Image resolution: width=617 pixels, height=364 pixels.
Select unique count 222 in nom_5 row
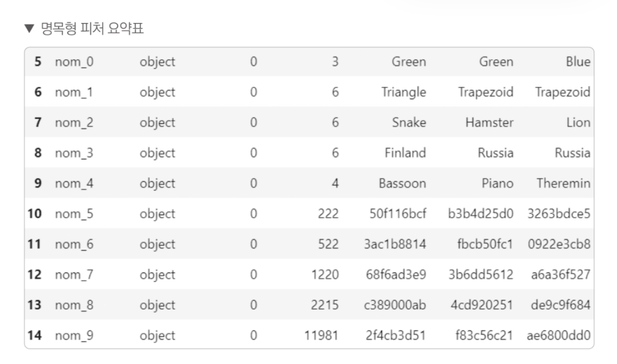pyautogui.click(x=328, y=214)
